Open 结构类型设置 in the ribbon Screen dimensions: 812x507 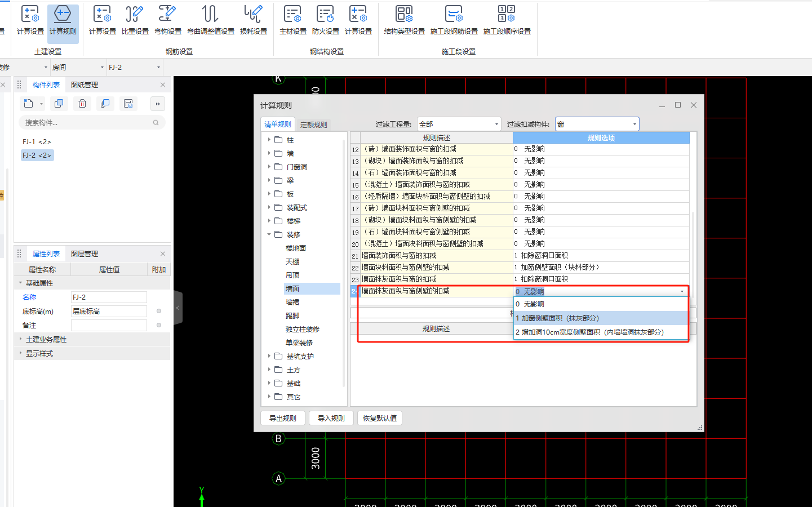(x=405, y=20)
